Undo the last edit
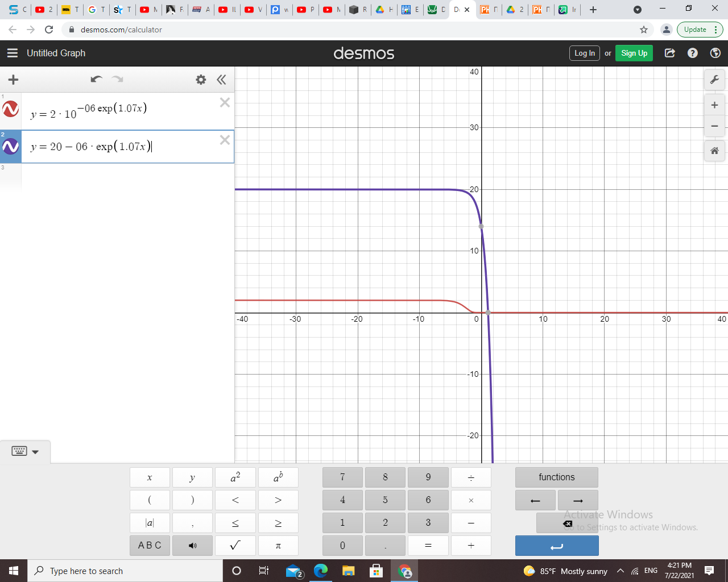Viewport: 728px width, 582px height. tap(96, 80)
